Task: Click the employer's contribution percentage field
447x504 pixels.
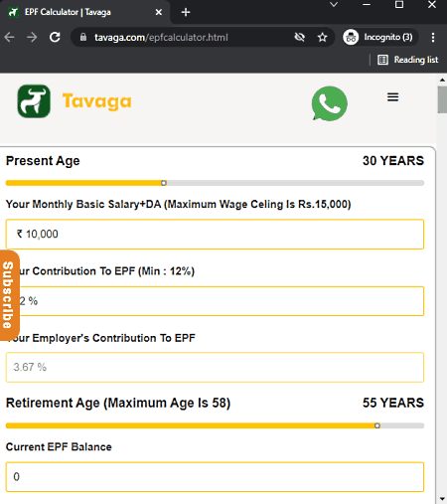Action: (215, 367)
